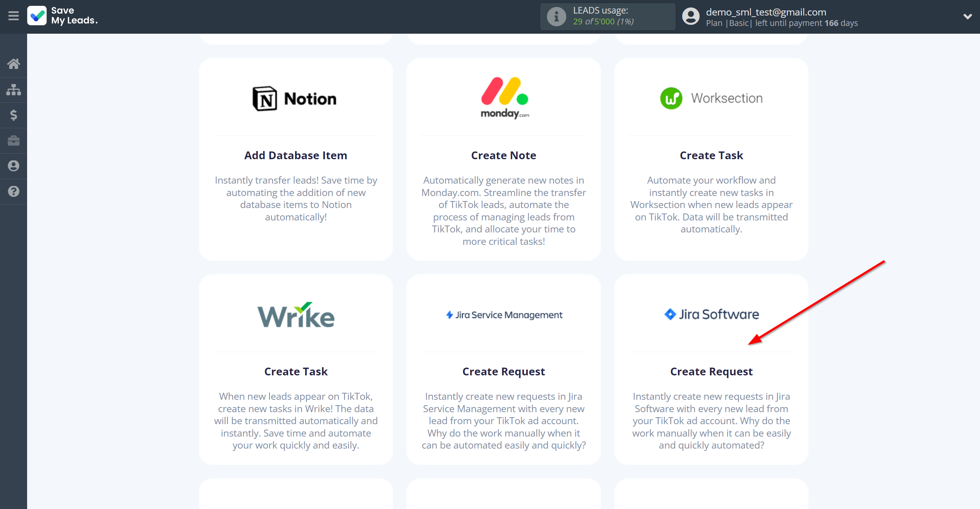Click the Worksection description paragraph
980x509 pixels.
(x=711, y=205)
